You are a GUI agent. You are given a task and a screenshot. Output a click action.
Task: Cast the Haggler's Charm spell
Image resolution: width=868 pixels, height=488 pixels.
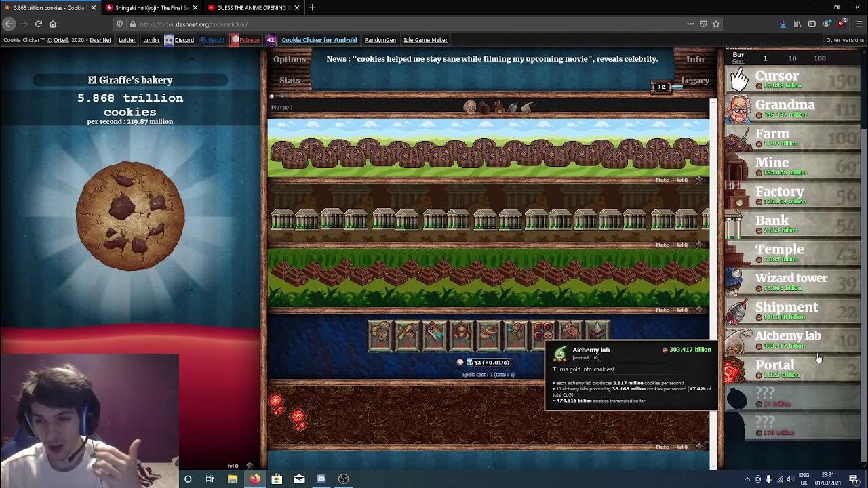coord(489,335)
